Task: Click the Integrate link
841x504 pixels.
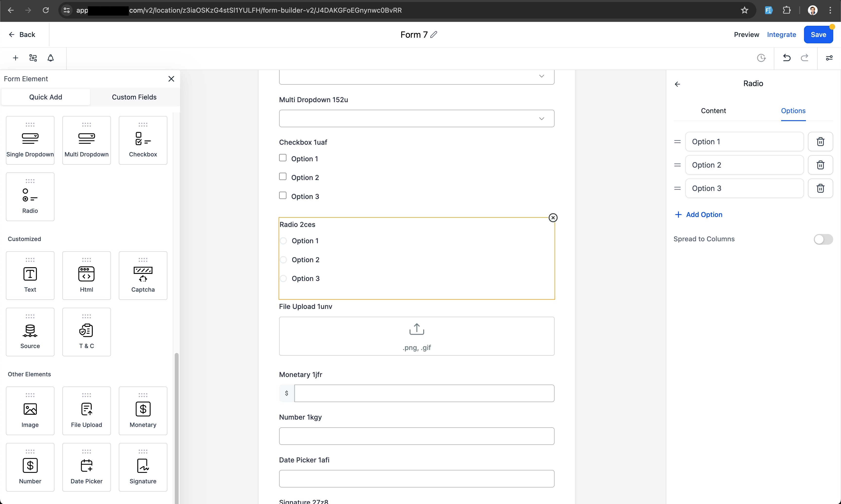Action: (x=781, y=35)
